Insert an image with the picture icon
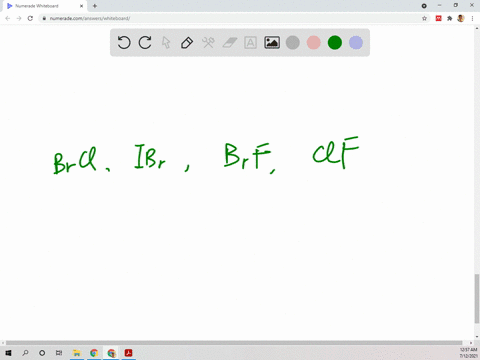480x360 pixels. pos(272,43)
